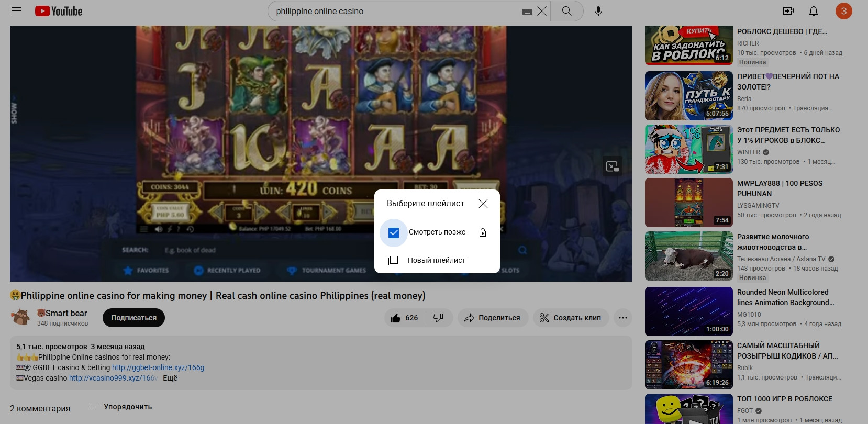Open ПУТЬ К ГРАНДМАСТЕРУ stream thumbnail

[688, 96]
